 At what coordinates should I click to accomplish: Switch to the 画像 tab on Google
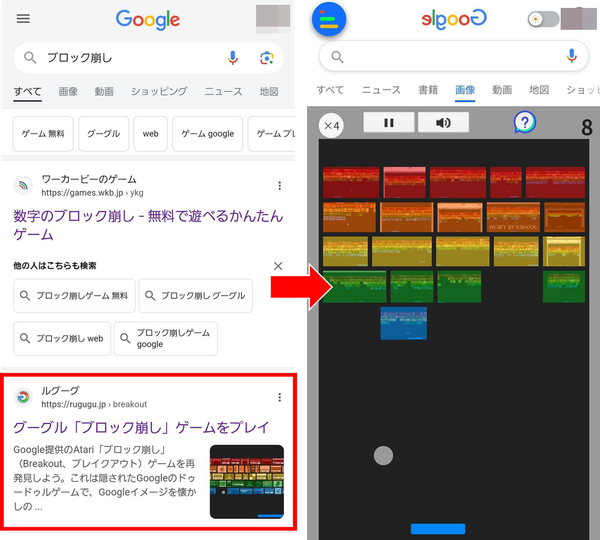(x=68, y=92)
